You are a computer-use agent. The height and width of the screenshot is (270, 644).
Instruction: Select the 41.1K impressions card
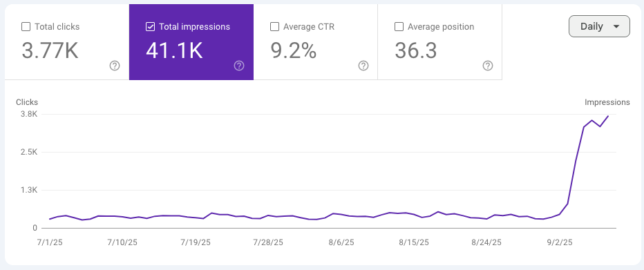(191, 42)
